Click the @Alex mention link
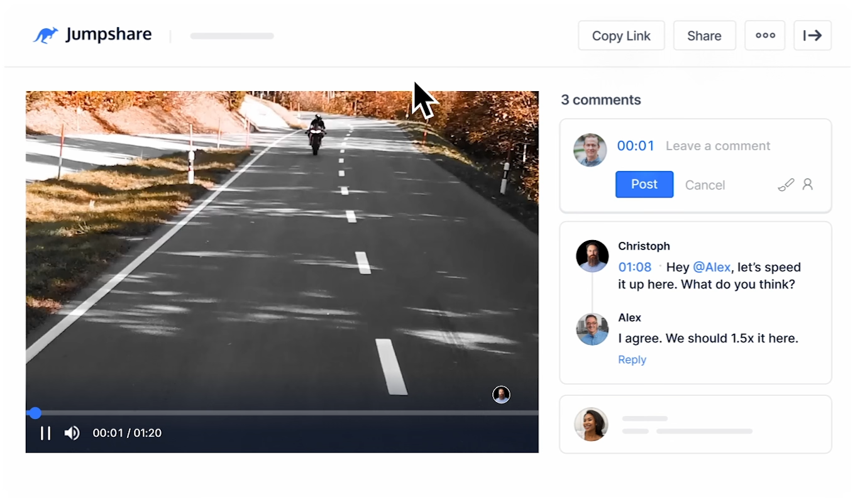The image size is (855, 504). 712,267
